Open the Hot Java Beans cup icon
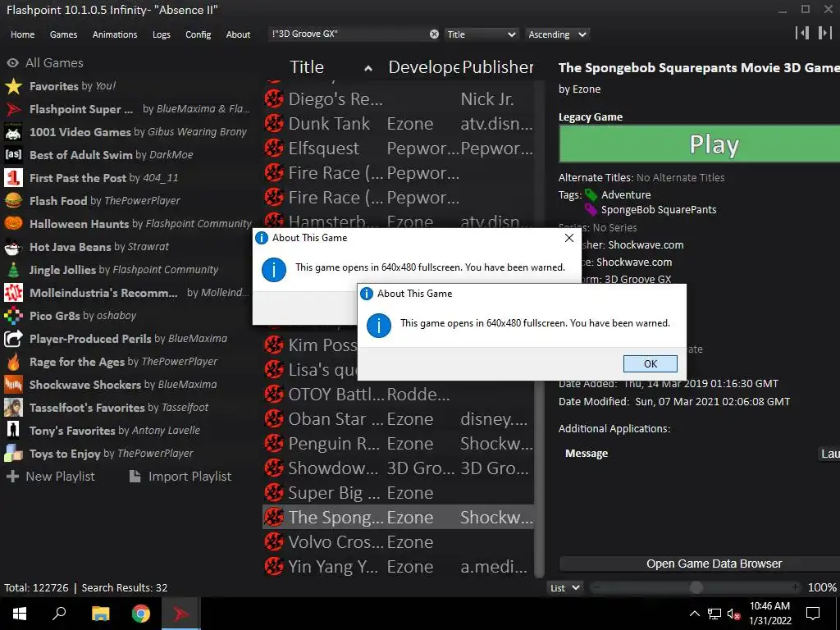Screen dimensions: 840x630 13,247
